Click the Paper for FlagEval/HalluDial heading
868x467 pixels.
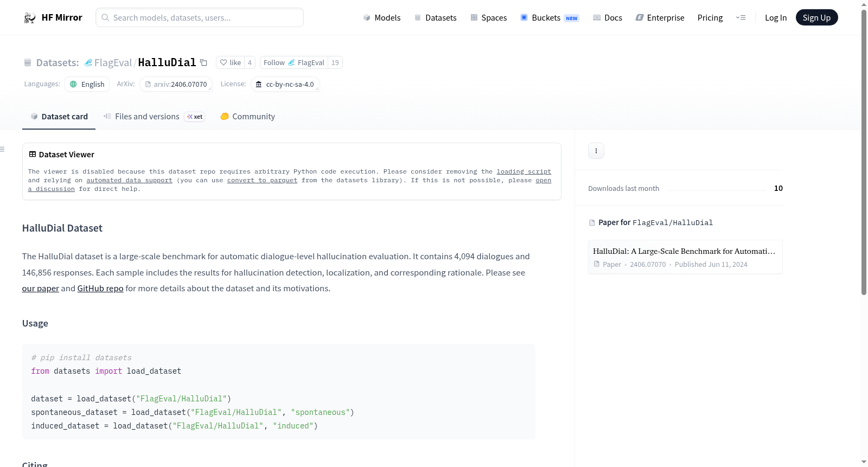tap(655, 222)
